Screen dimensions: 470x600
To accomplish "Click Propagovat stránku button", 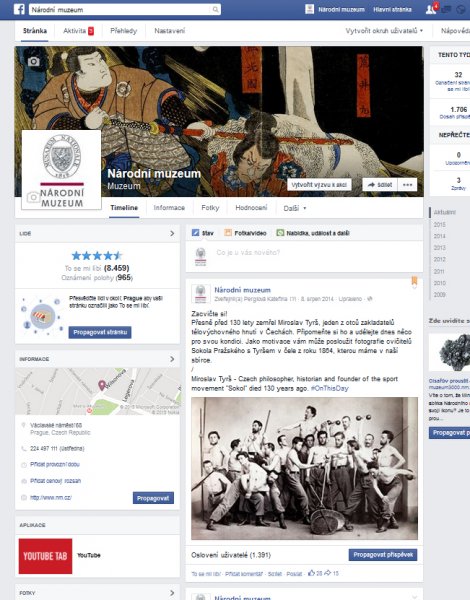I will (x=100, y=332).
